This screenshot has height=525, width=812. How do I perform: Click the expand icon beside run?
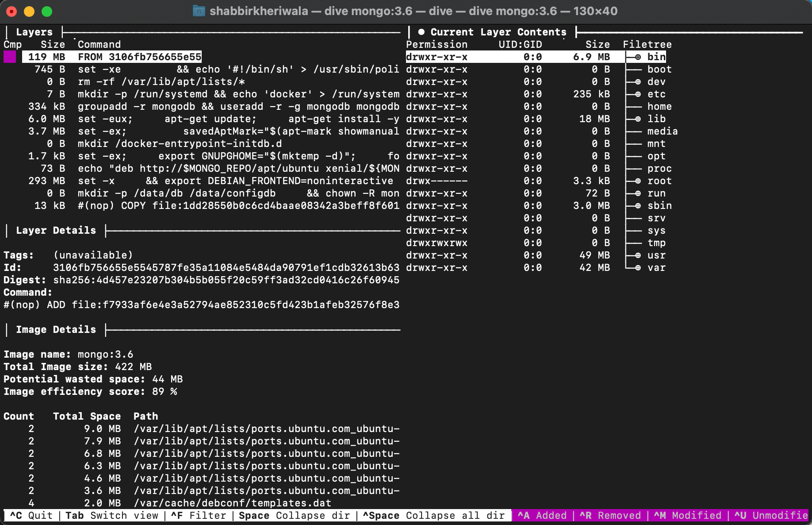638,193
